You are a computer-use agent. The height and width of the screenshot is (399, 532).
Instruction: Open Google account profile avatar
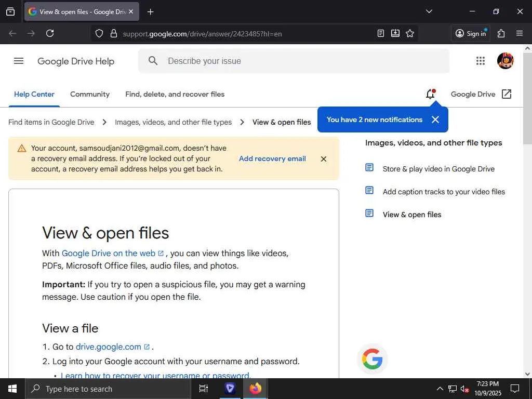[505, 61]
